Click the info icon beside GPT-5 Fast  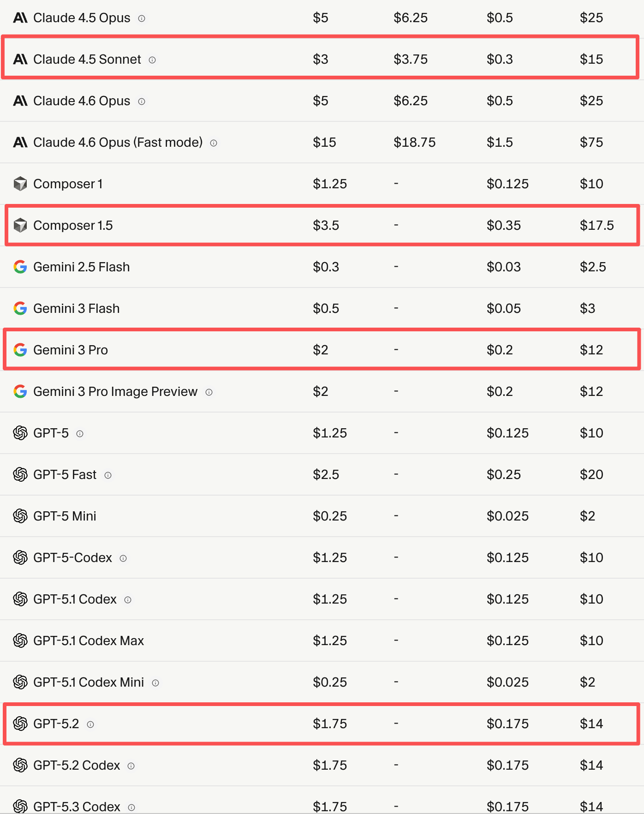108,475
